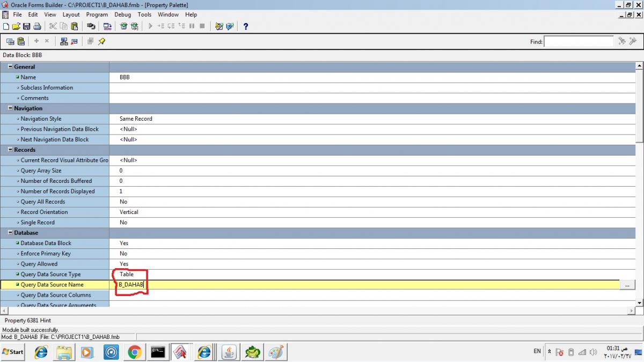Collapse the Records property group

point(10,150)
